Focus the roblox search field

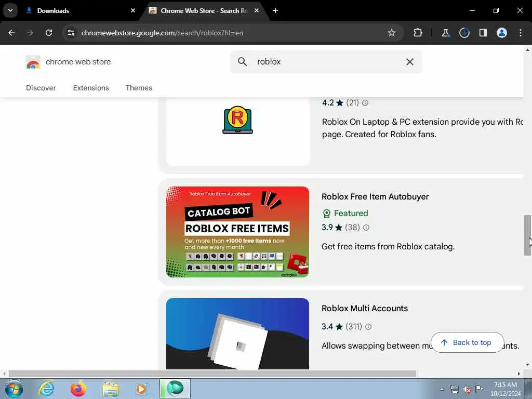pos(326,62)
